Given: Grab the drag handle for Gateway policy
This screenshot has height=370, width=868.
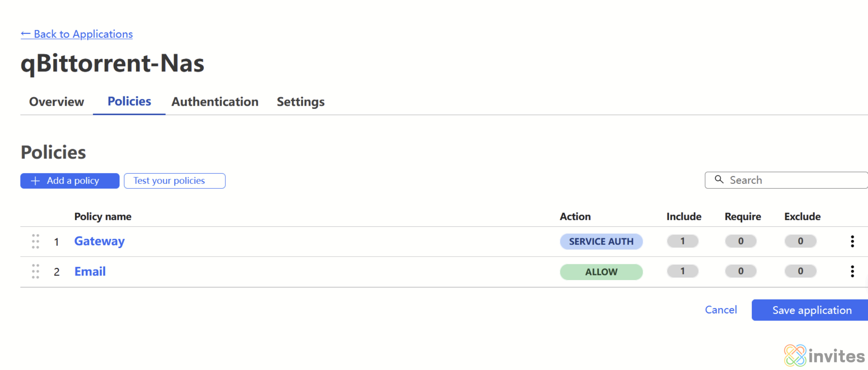Looking at the screenshot, I should pos(36,241).
